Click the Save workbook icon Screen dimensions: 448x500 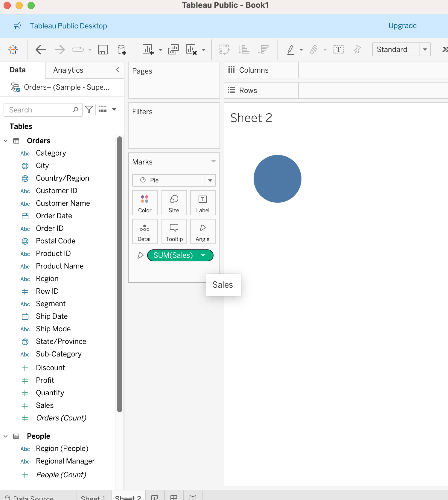103,50
